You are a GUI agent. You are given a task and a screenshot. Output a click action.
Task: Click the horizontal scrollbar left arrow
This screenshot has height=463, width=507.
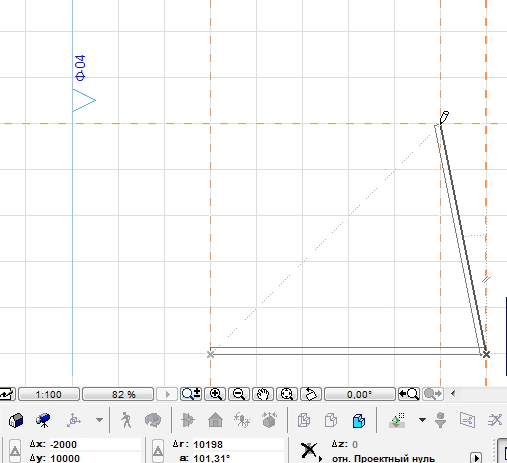coord(453,394)
